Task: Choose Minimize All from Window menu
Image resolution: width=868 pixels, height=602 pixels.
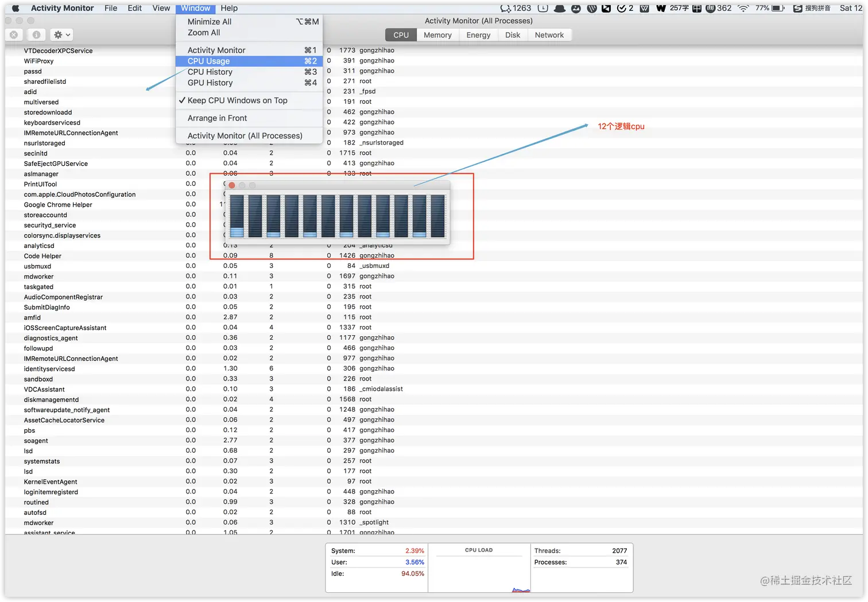Action: coord(249,22)
